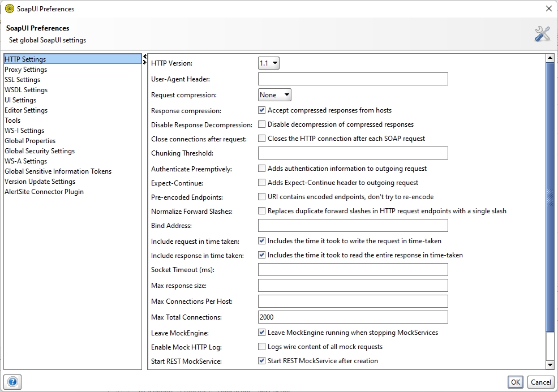Switch to WSDL Settings
This screenshot has height=392, width=558.
click(72, 89)
